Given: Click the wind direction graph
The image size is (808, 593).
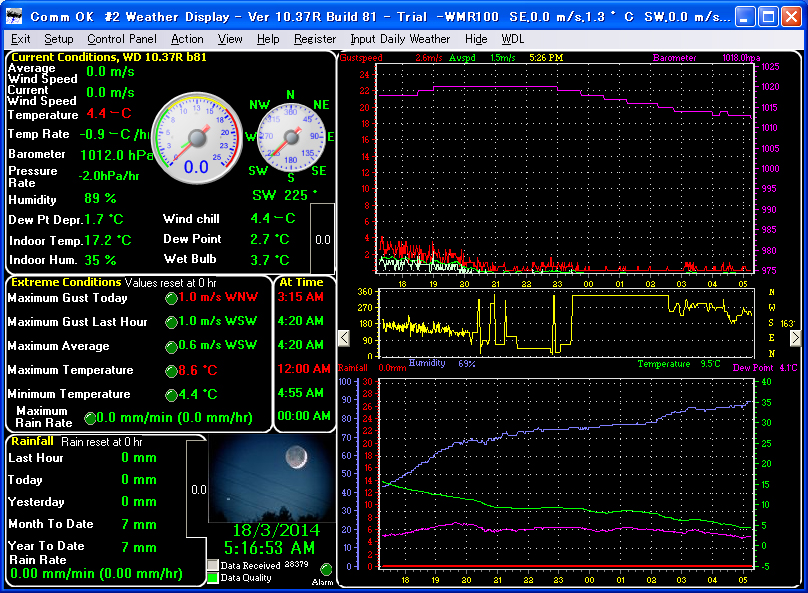Looking at the screenshot, I should [x=566, y=323].
